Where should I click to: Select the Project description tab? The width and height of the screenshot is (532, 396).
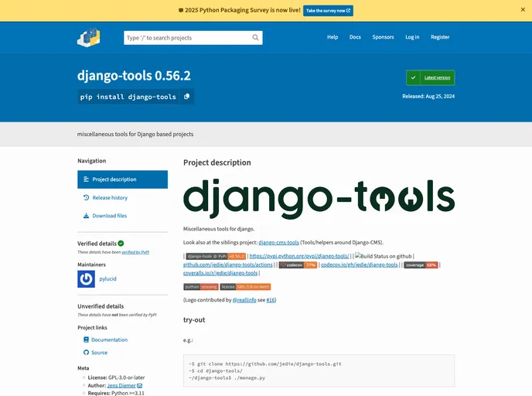(122, 179)
